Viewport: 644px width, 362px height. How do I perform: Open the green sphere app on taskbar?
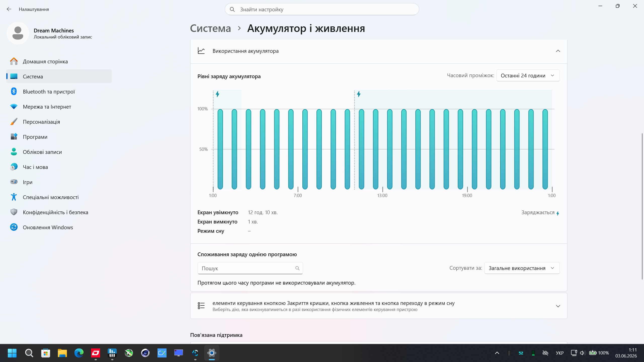[129, 353]
